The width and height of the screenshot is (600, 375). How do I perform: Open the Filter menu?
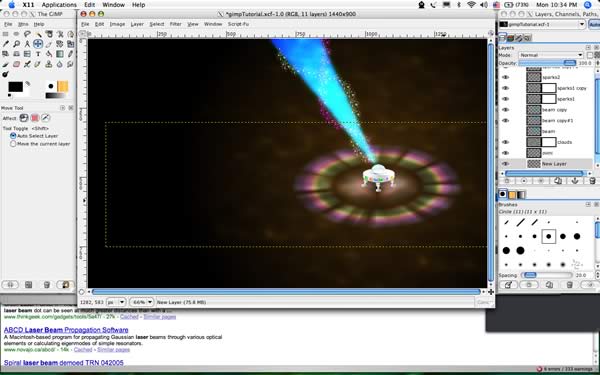pyautogui.click(x=175, y=24)
